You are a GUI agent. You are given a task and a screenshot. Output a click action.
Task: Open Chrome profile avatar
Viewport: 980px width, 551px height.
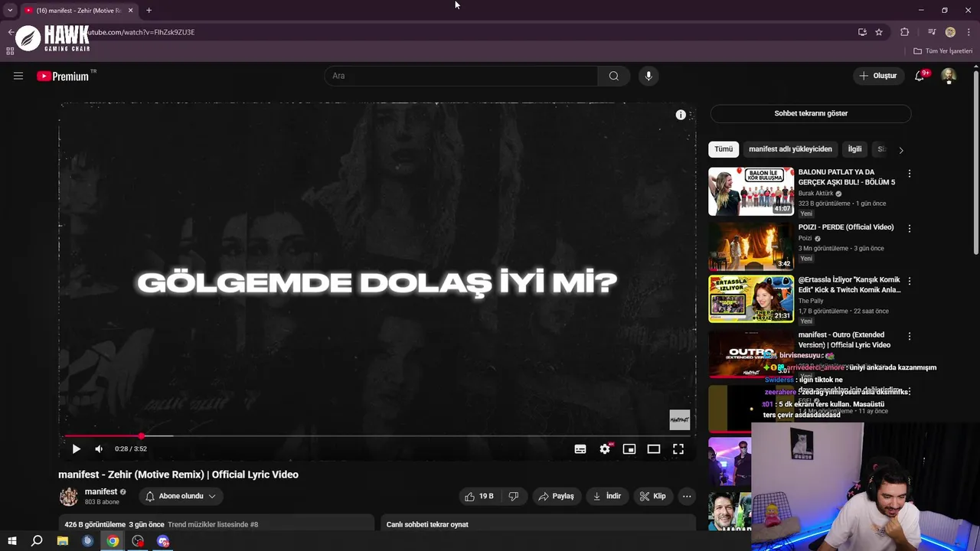tap(950, 32)
